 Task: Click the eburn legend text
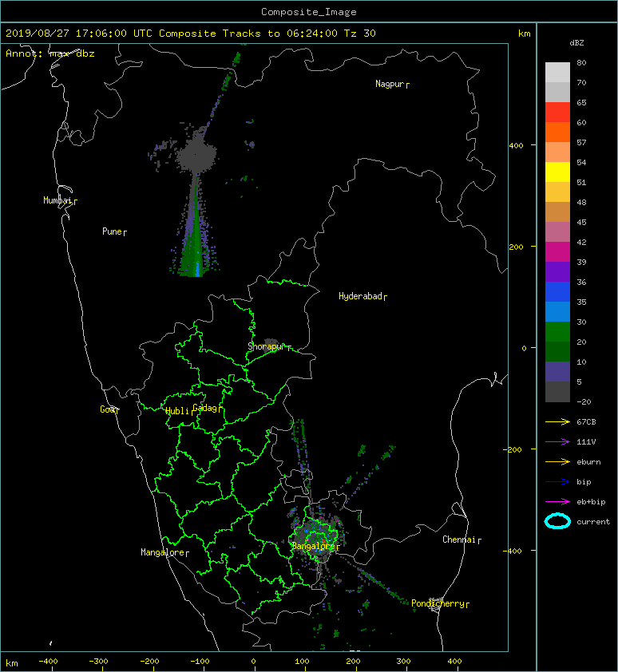pos(588,462)
